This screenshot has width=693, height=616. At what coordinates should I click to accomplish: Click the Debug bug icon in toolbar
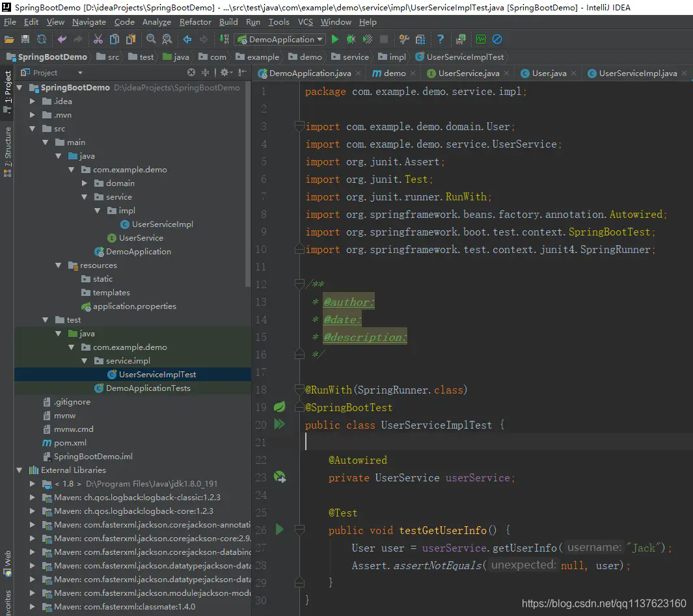tap(351, 39)
